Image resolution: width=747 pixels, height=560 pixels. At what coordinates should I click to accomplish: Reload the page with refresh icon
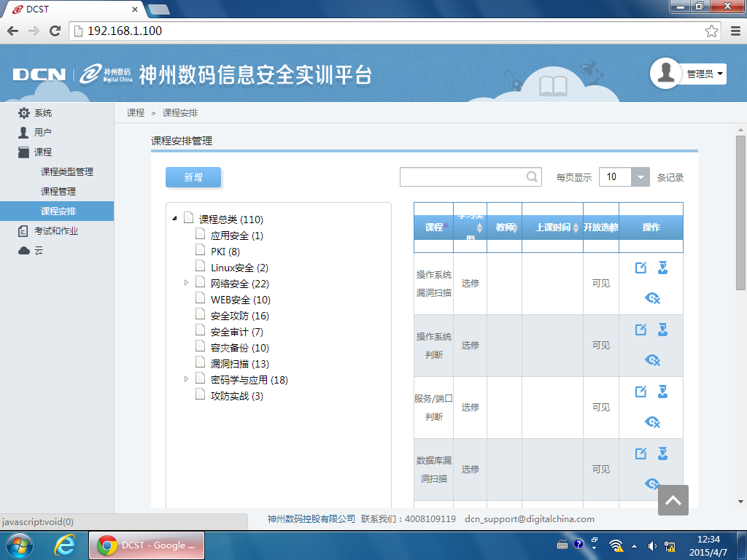tap(55, 31)
